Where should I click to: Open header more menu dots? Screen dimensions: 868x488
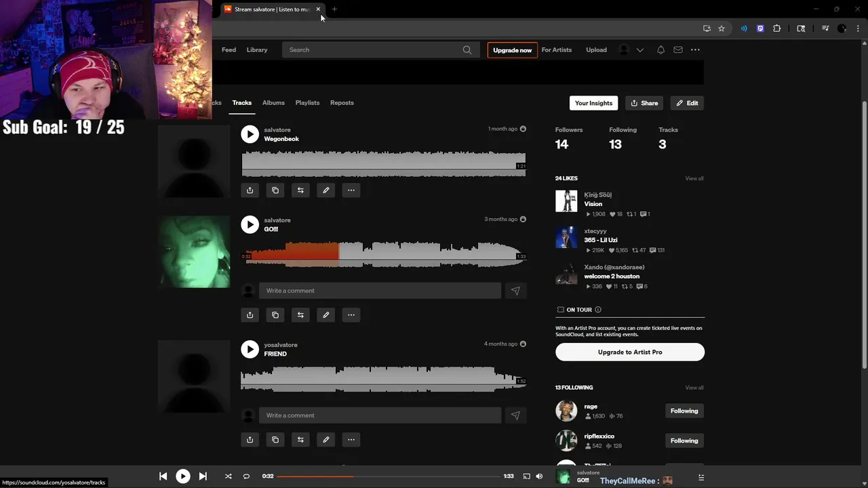pos(695,50)
